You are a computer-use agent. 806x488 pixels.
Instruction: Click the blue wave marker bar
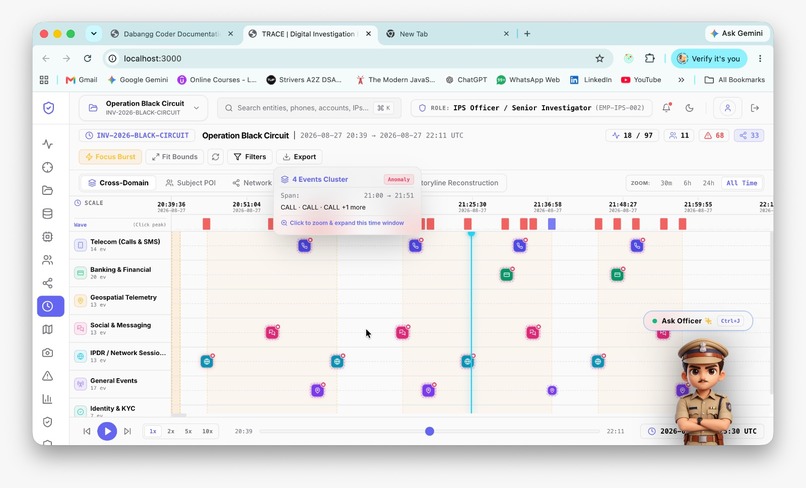552,224
